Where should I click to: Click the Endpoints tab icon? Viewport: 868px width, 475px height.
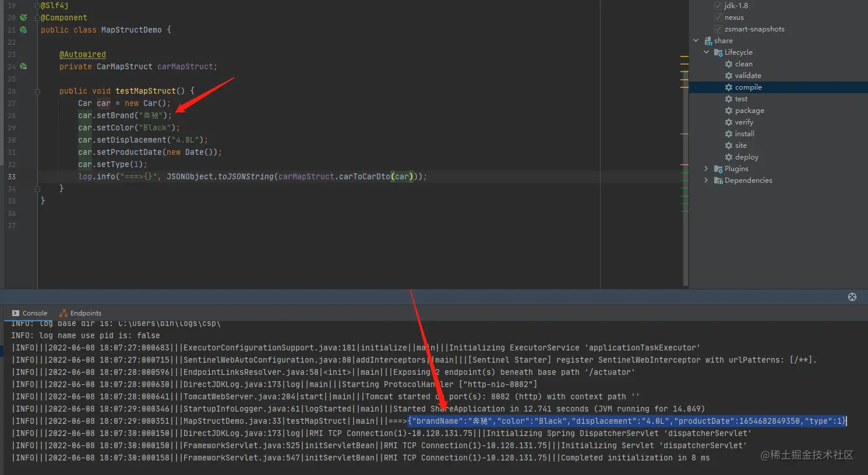63,313
